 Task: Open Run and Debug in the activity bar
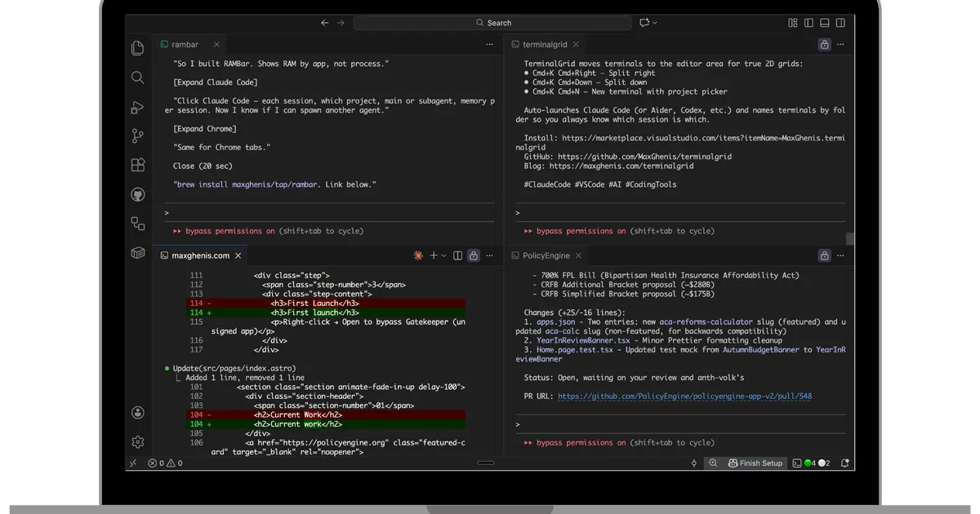point(137,107)
